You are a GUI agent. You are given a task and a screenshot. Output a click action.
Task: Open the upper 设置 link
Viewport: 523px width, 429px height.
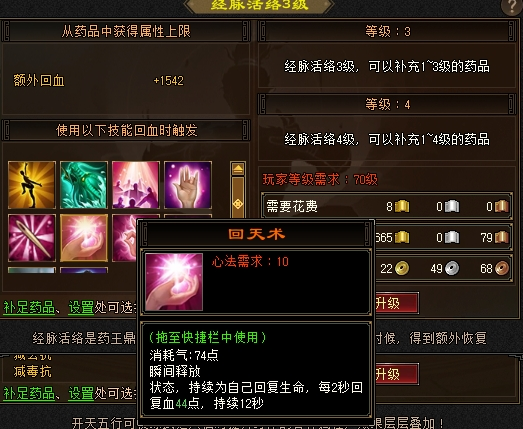click(x=81, y=307)
